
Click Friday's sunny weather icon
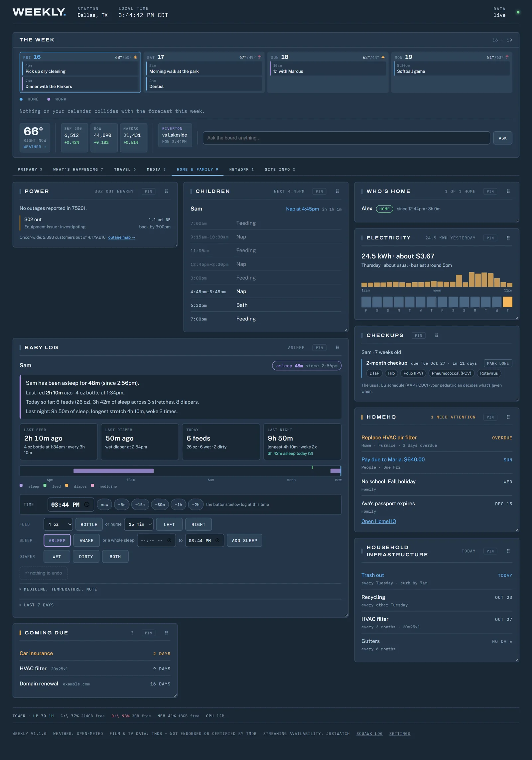point(135,57)
